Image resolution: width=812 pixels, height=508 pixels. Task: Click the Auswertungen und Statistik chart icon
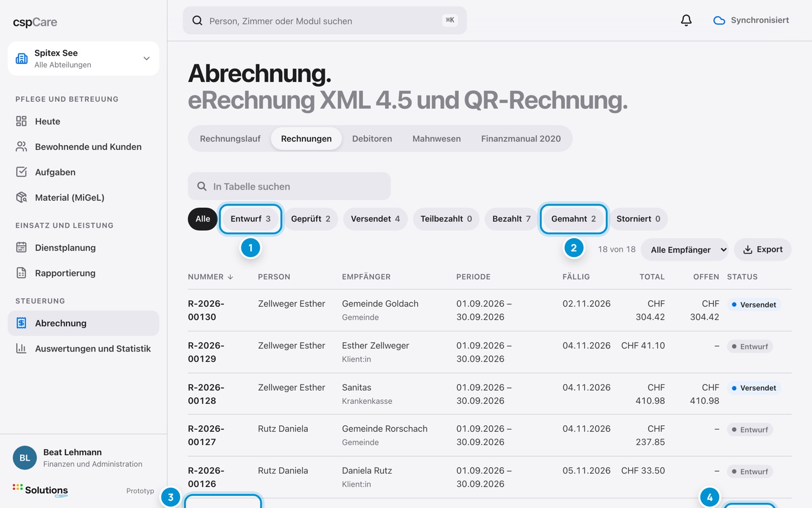coord(21,348)
